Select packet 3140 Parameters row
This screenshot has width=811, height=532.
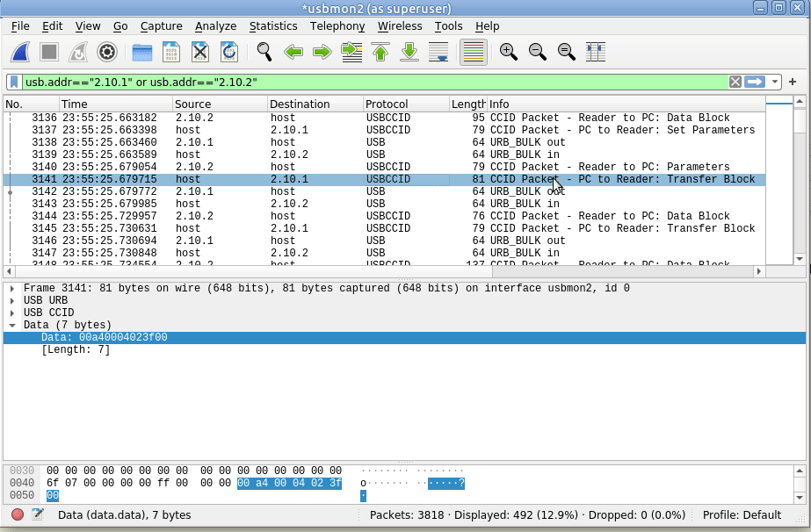(384, 167)
